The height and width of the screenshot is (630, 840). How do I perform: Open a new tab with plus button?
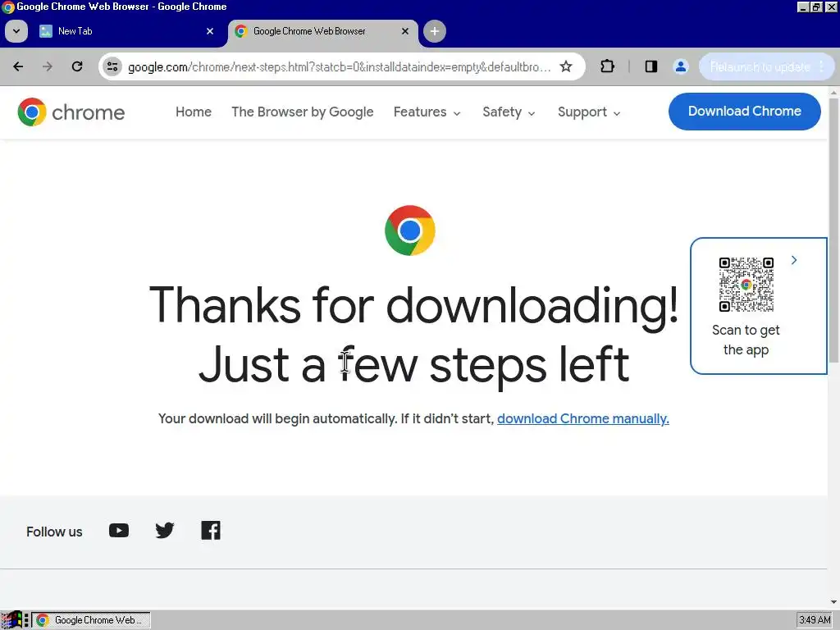click(435, 31)
